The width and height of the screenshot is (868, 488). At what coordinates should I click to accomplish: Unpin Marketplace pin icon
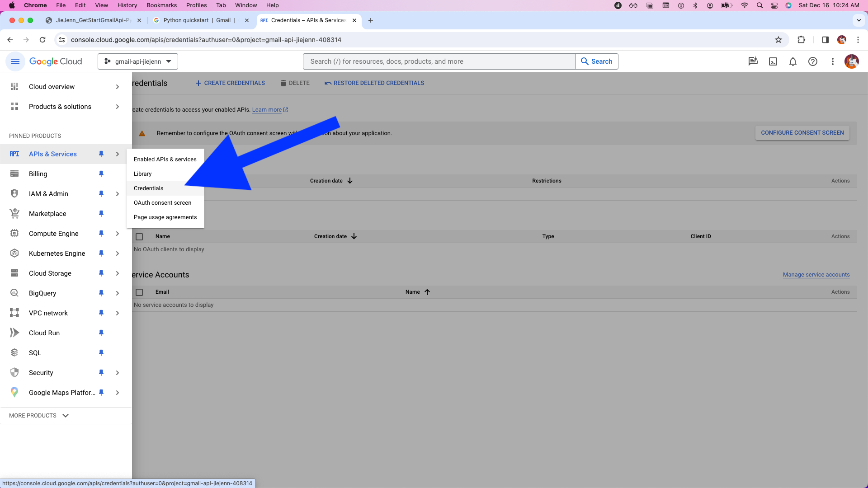coord(101,214)
